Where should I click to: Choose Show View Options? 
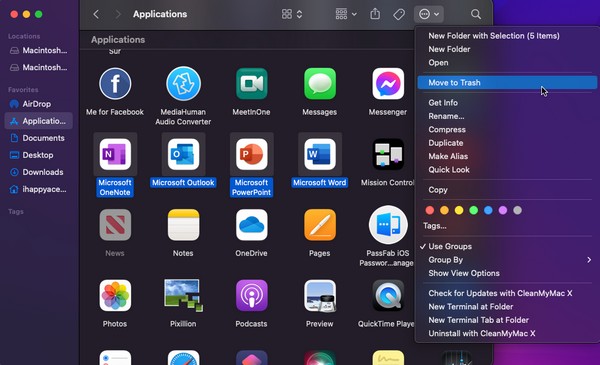point(507,273)
